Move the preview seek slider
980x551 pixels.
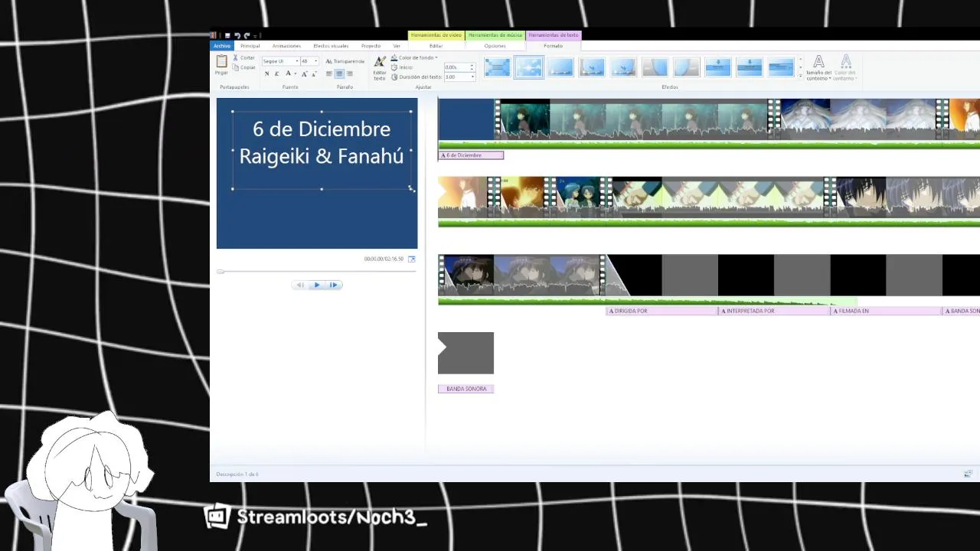tap(220, 272)
